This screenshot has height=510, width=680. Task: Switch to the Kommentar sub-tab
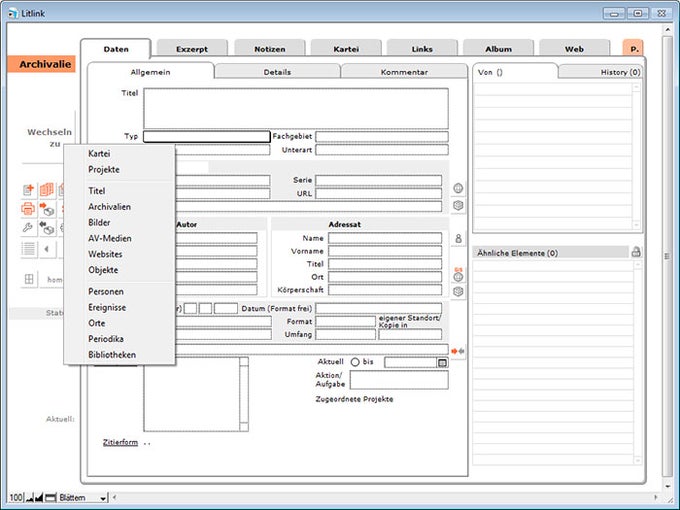(x=404, y=72)
